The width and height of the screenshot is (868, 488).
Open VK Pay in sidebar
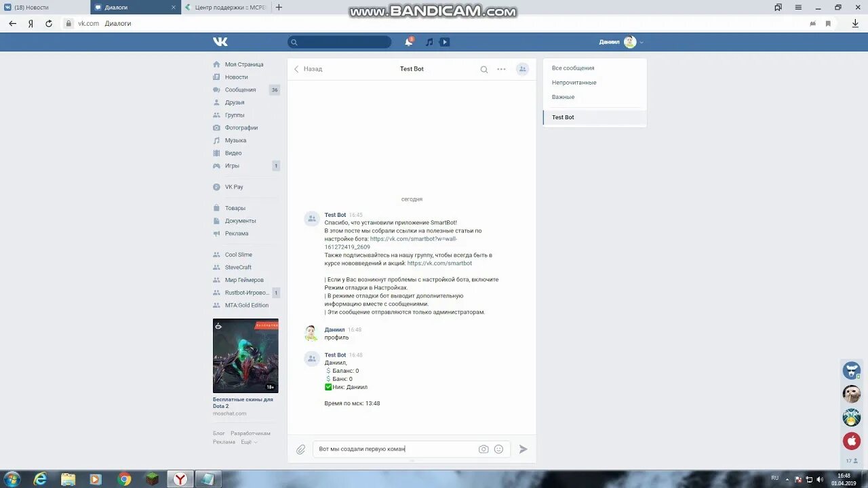tap(234, 187)
